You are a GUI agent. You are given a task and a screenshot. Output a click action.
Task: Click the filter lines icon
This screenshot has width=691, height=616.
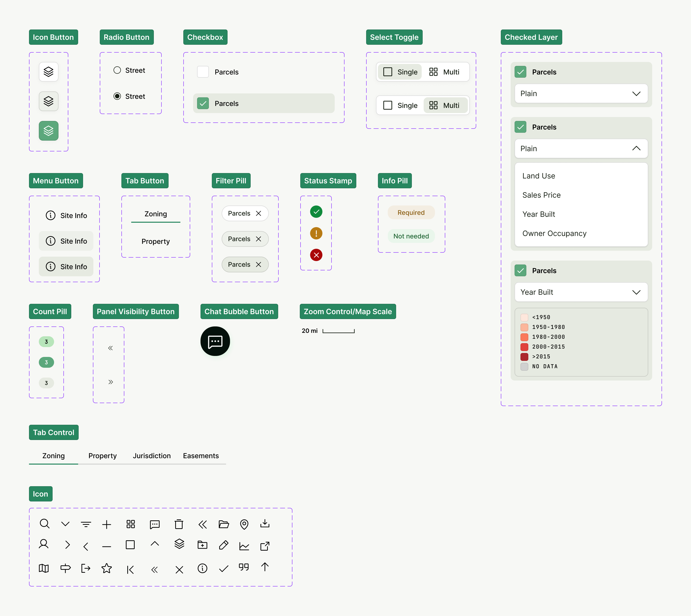86,525
